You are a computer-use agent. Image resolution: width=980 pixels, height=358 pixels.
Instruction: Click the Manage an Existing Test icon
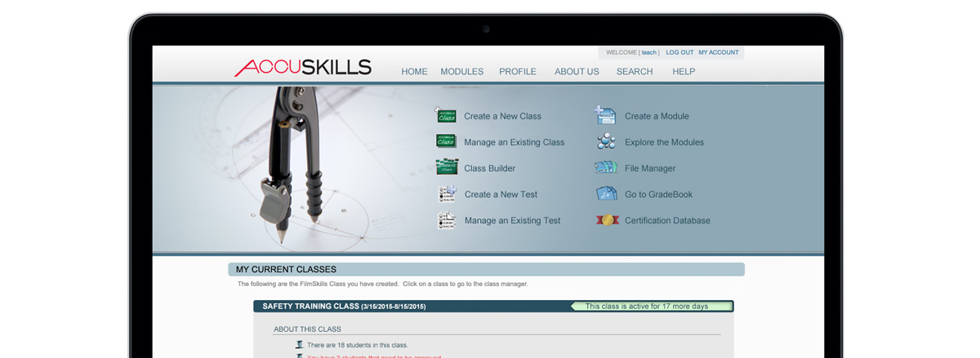(446, 220)
